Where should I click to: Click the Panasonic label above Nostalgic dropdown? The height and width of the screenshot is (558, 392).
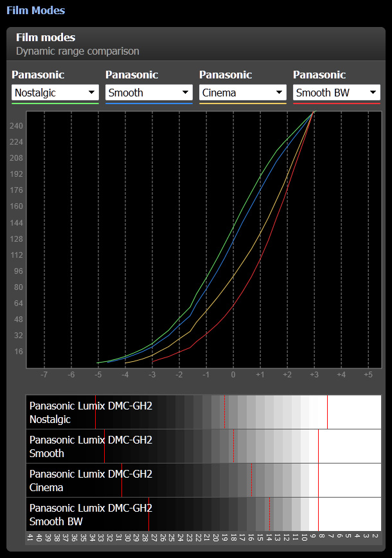click(x=38, y=75)
